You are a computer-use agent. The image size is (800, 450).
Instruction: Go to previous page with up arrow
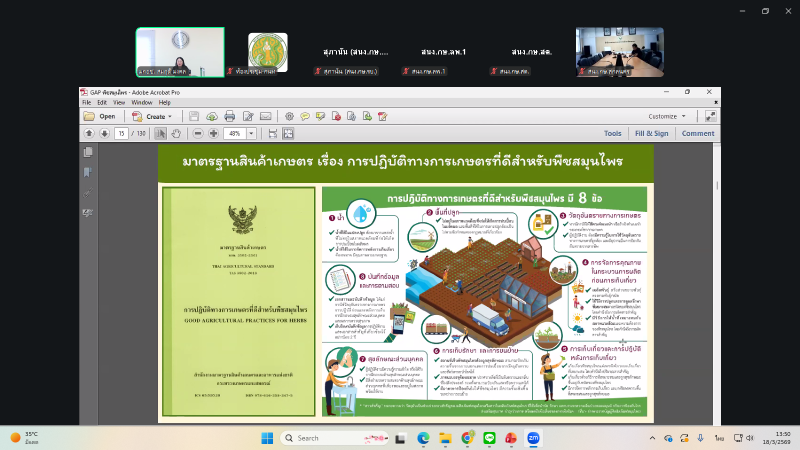tap(89, 133)
